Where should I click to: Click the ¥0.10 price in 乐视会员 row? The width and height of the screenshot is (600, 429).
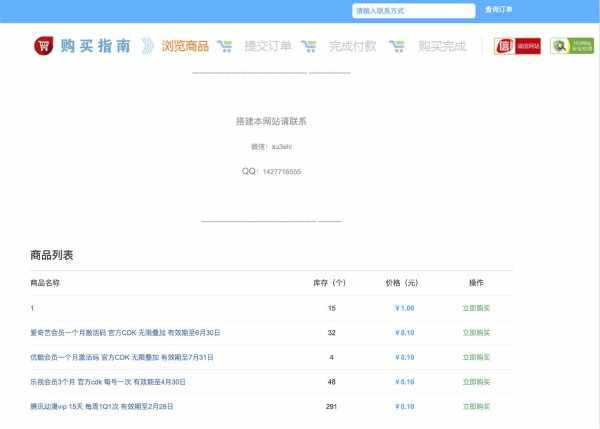pos(405,382)
